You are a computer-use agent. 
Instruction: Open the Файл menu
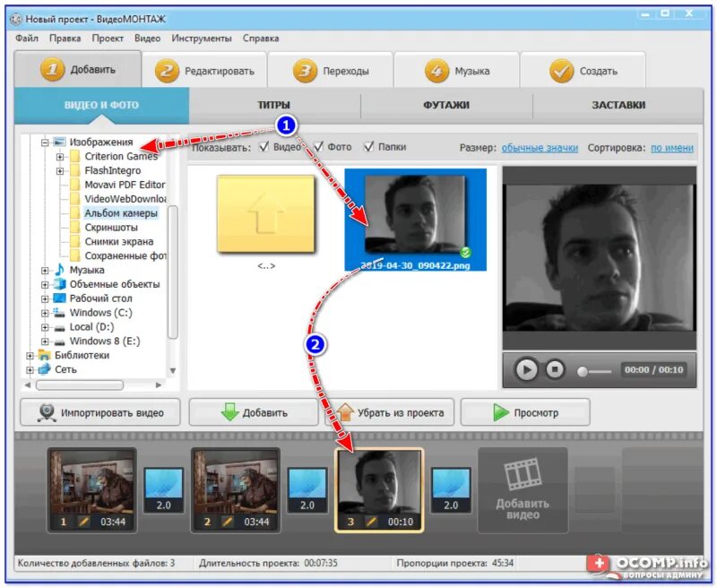click(x=27, y=39)
